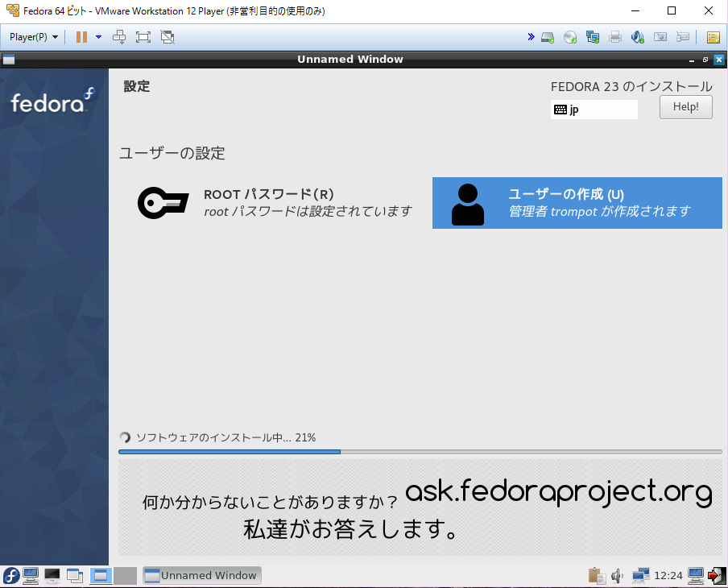Screen dimensions: 728x588
Task: Click the greyed USB keyboard device icon
Action: tap(683, 37)
